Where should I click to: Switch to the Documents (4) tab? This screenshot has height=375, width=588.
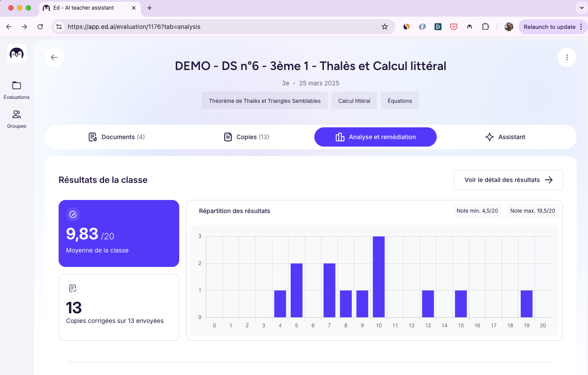pos(117,137)
